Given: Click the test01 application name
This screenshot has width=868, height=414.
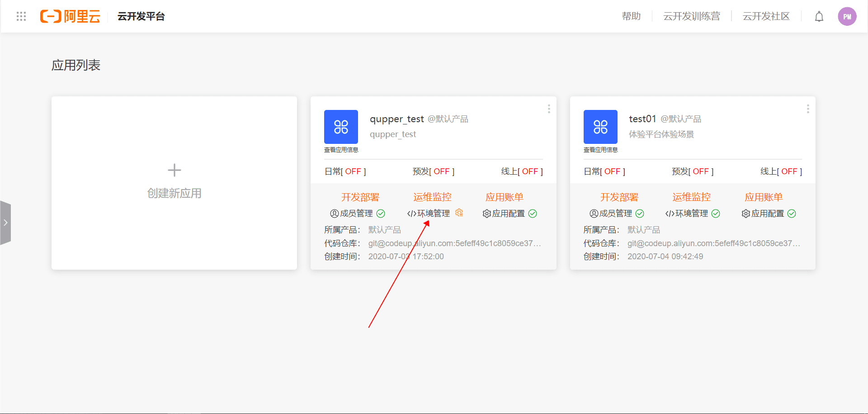Looking at the screenshot, I should pyautogui.click(x=642, y=119).
